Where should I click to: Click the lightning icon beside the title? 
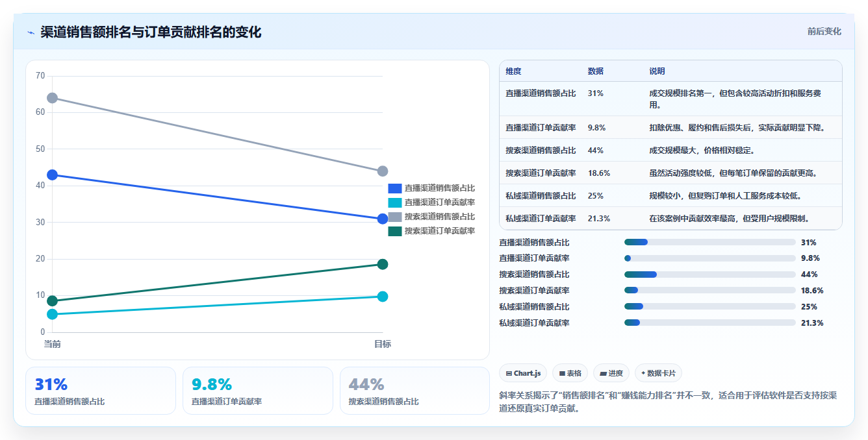point(31,32)
